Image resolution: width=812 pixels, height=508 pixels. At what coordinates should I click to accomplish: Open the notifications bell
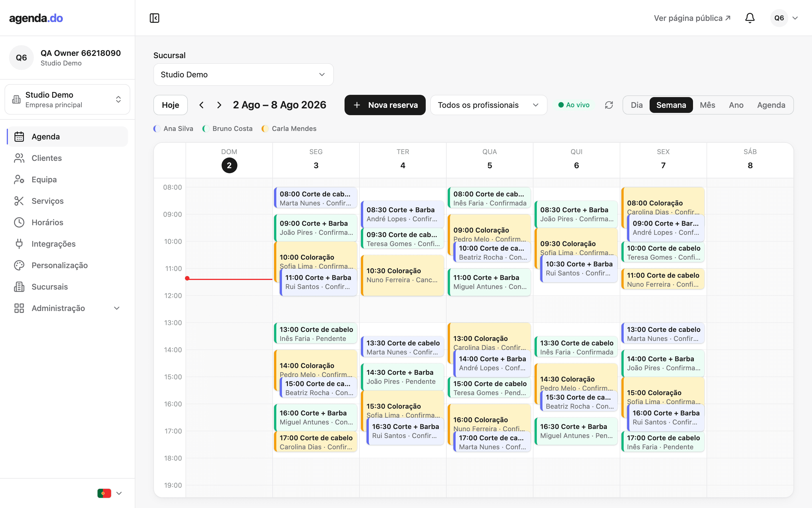pyautogui.click(x=750, y=18)
